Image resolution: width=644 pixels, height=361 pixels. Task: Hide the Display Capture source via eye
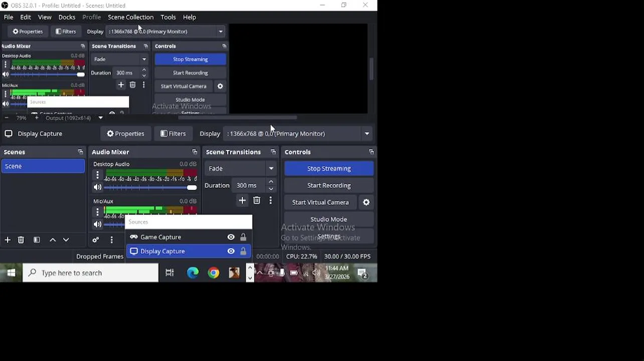pos(231,251)
